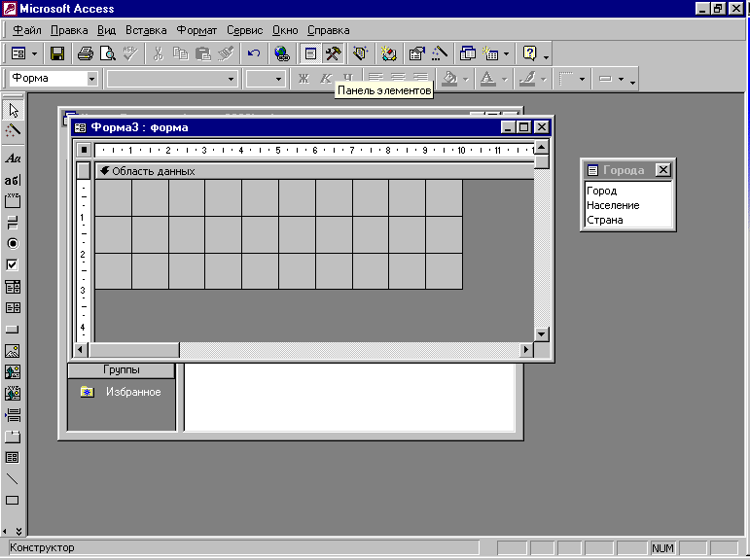Open the Файл menu
Viewport: 750px width, 560px height.
point(27,30)
